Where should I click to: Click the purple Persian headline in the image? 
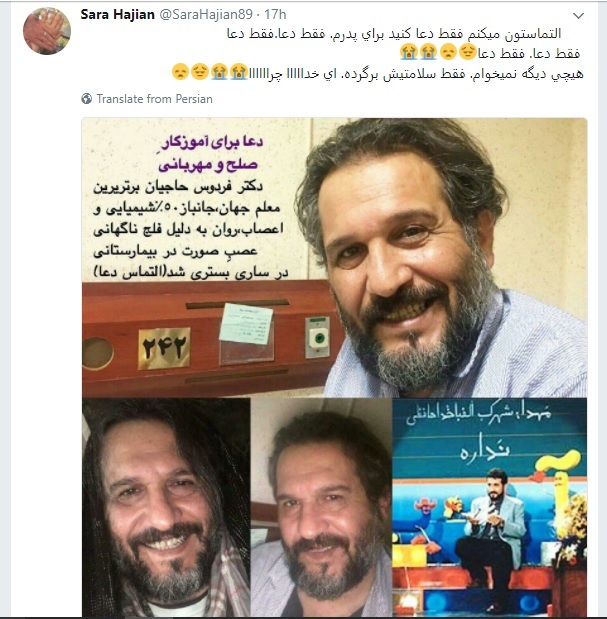pos(210,154)
